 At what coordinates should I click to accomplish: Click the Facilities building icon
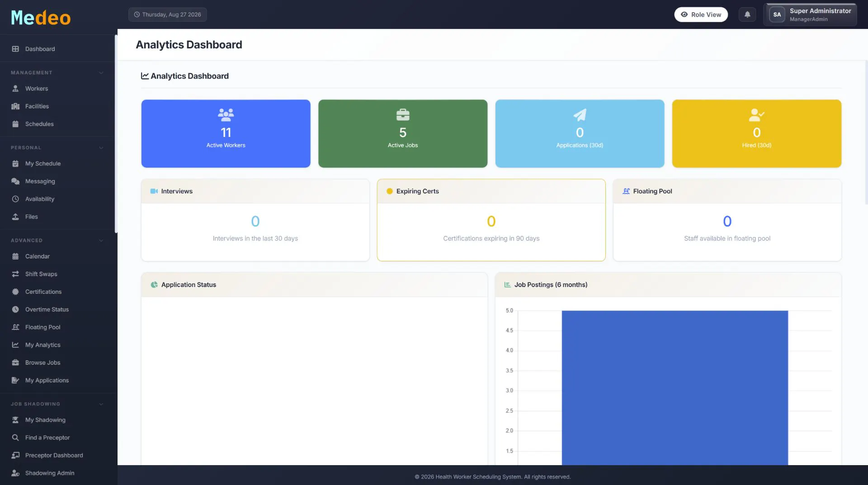click(x=15, y=106)
